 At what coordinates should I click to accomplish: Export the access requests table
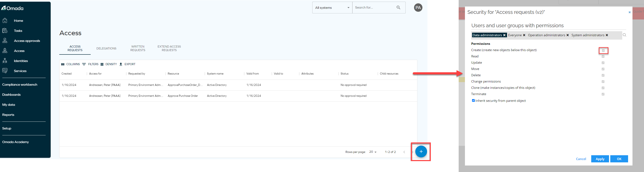tap(127, 64)
